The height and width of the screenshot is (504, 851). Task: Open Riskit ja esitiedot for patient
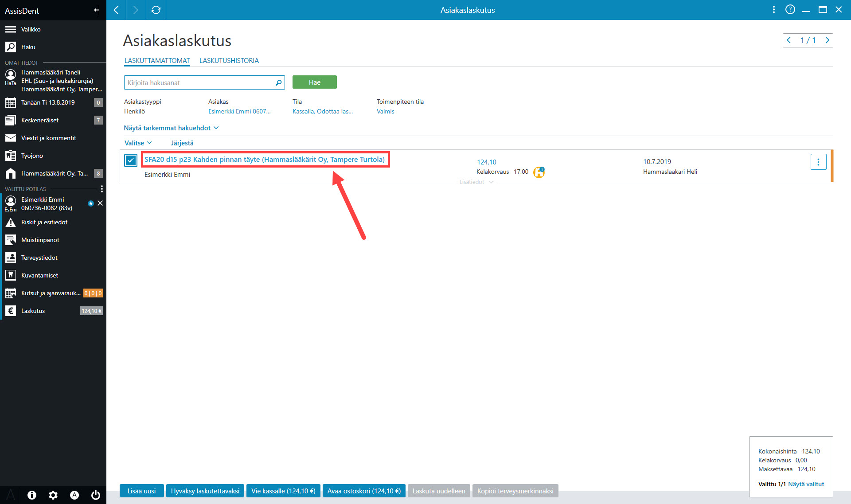point(53,222)
